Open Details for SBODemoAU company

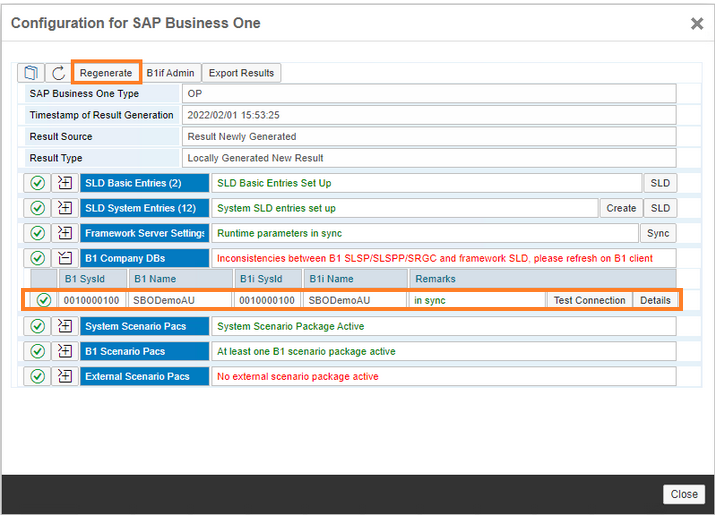pos(655,300)
